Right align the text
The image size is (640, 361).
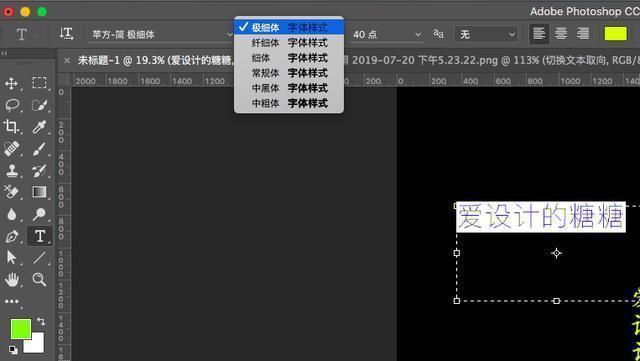(x=583, y=33)
